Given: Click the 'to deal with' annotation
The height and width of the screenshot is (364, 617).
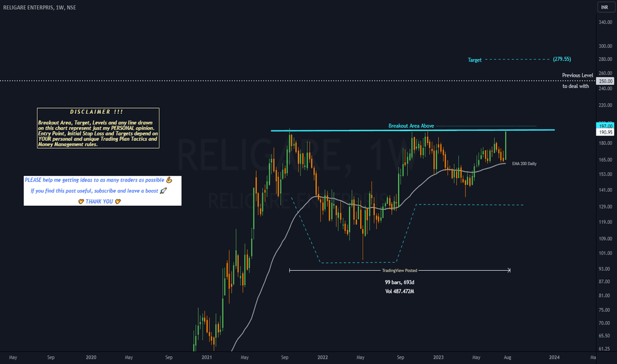Looking at the screenshot, I should (x=575, y=86).
